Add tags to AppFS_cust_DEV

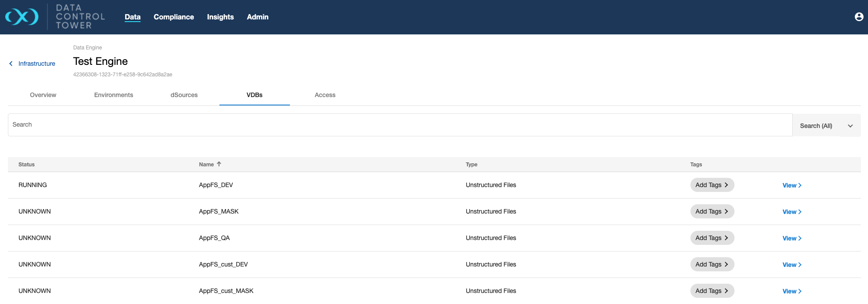pyautogui.click(x=712, y=264)
